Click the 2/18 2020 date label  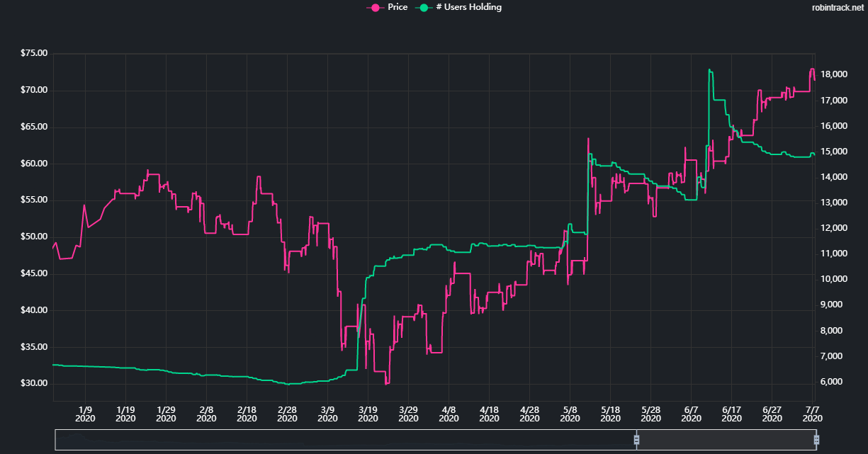tap(247, 414)
